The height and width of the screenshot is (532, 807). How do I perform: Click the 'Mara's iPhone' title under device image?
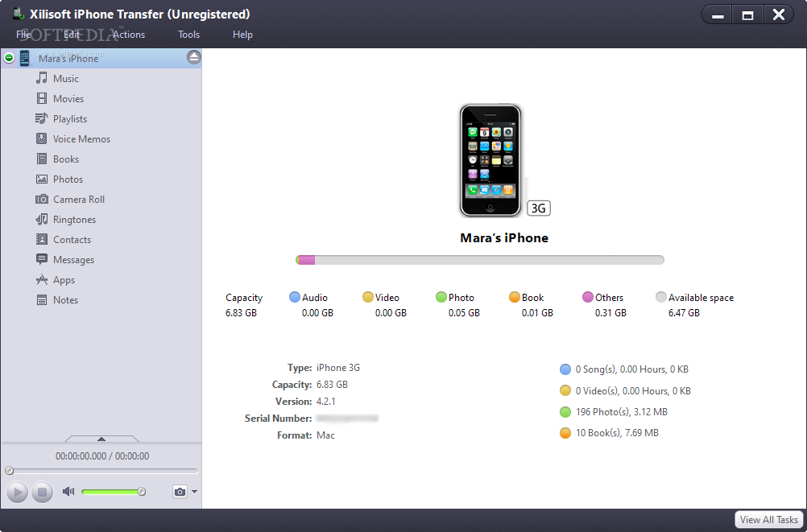click(504, 237)
